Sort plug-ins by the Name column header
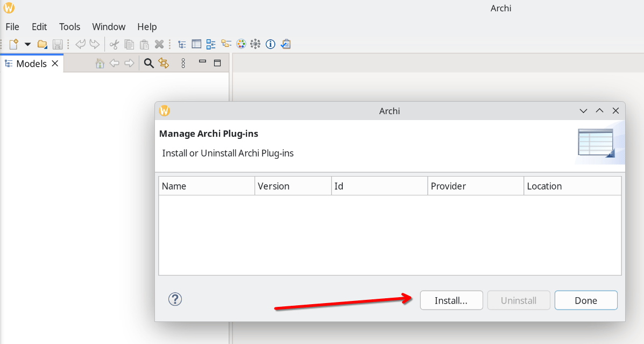Image resolution: width=644 pixels, height=344 pixels. pos(207,186)
